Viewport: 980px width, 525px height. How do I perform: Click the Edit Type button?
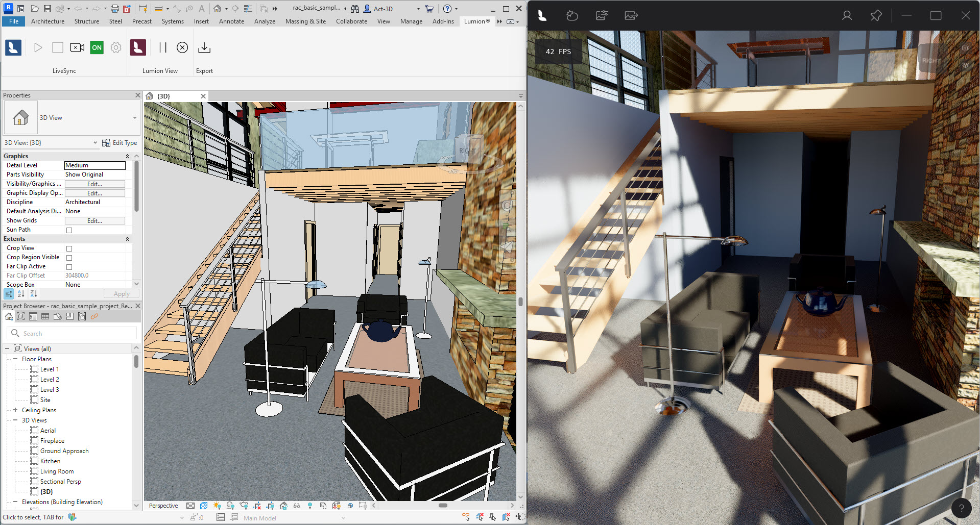[x=120, y=143]
